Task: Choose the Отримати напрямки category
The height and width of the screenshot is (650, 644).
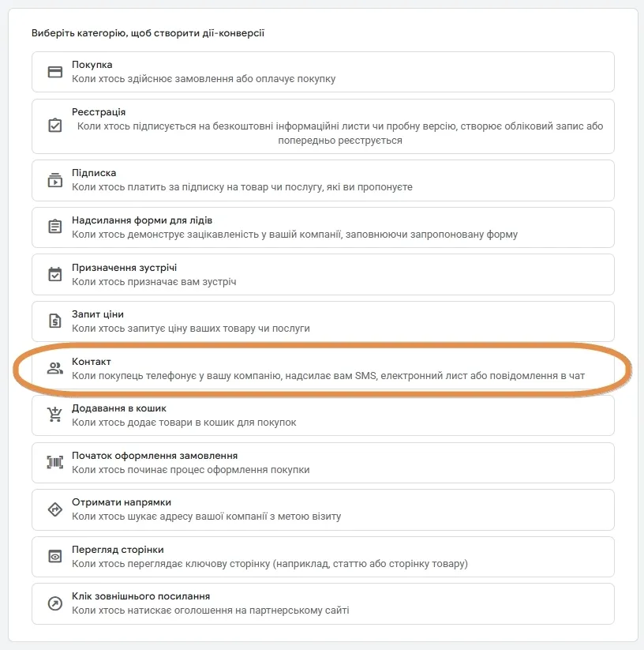Action: [x=323, y=510]
